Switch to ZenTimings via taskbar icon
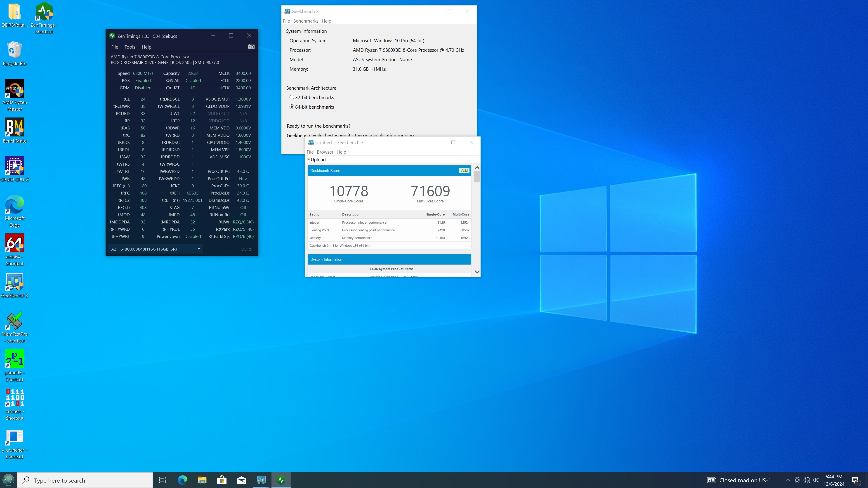The height and width of the screenshot is (488, 868). 281,480
